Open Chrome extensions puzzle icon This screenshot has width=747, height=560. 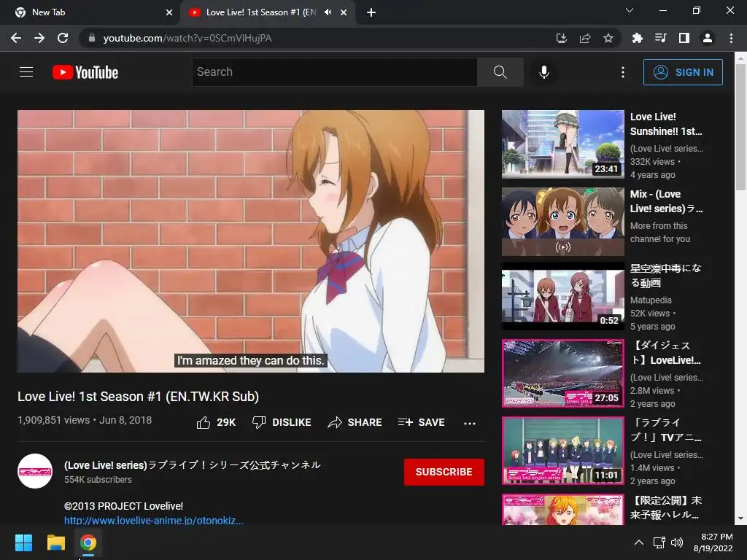(637, 38)
